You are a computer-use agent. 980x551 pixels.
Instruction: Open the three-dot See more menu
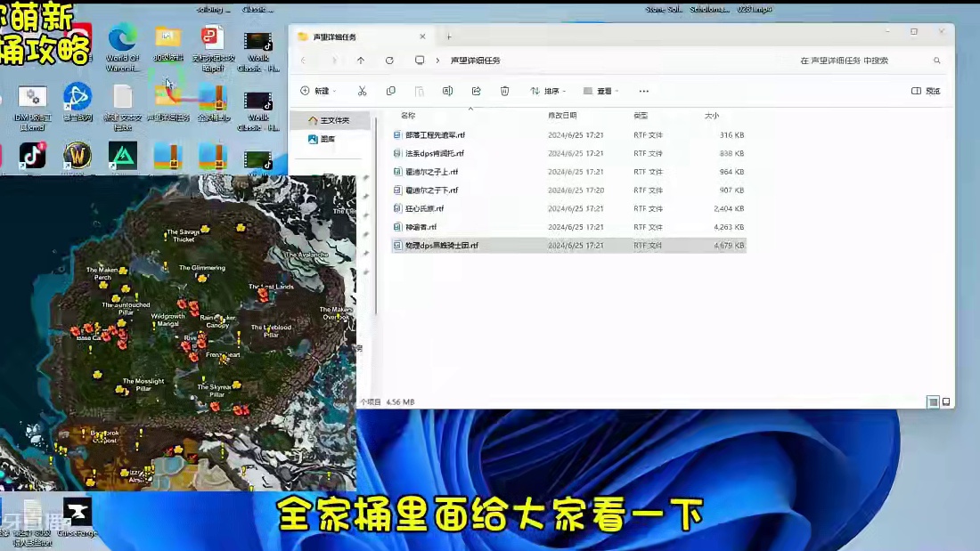coord(644,91)
